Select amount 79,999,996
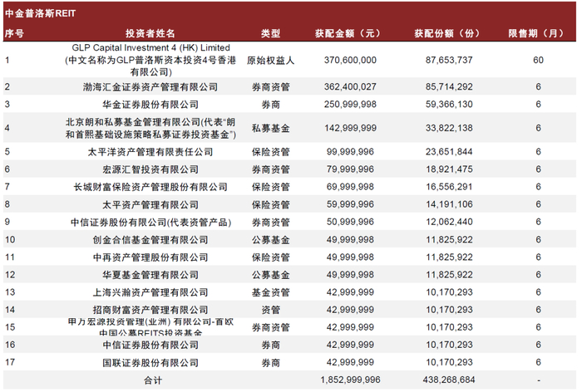 click(x=350, y=169)
